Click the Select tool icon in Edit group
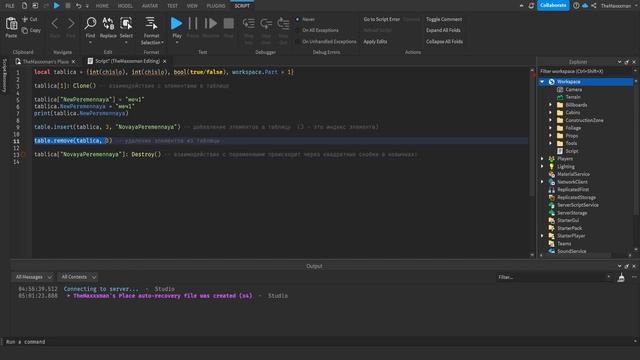 [x=126, y=23]
